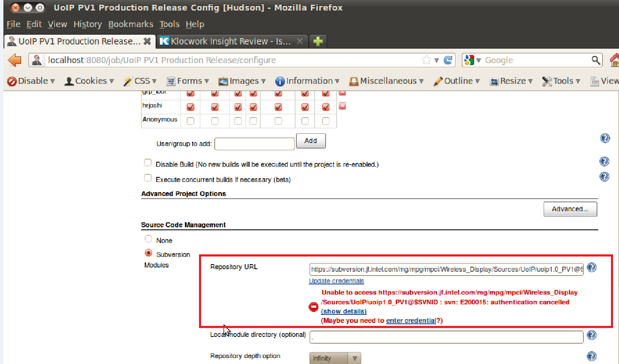
Task: Toggle first permission checkbox in hrjoshi row
Action: click(x=191, y=107)
